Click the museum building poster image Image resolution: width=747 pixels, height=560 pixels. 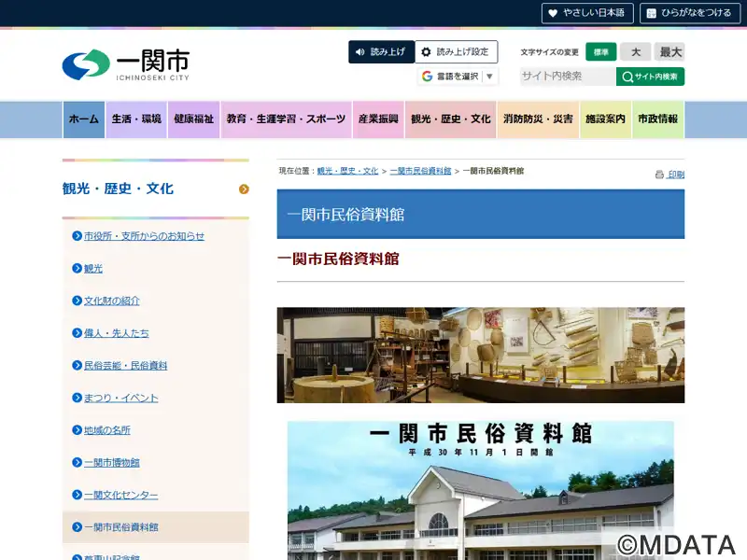point(481,491)
